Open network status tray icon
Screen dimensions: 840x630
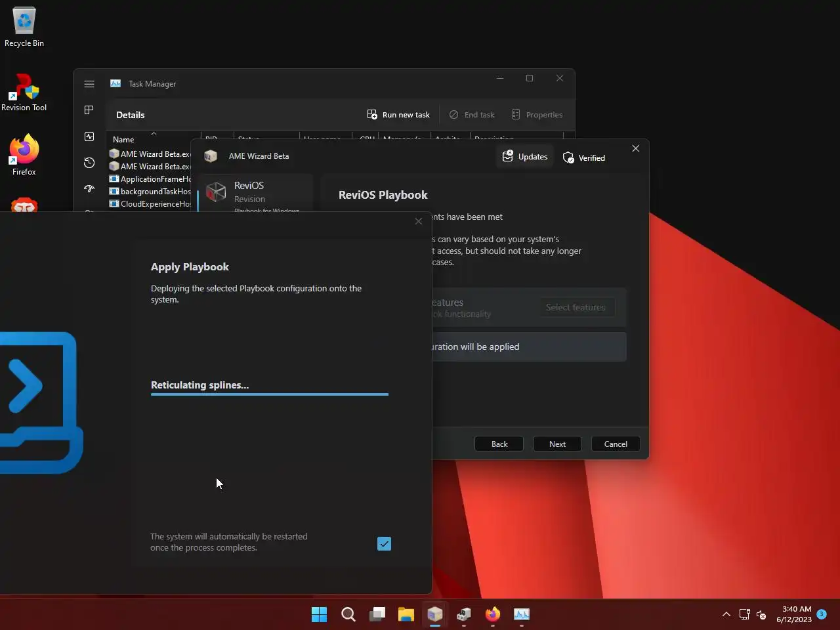pyautogui.click(x=744, y=614)
